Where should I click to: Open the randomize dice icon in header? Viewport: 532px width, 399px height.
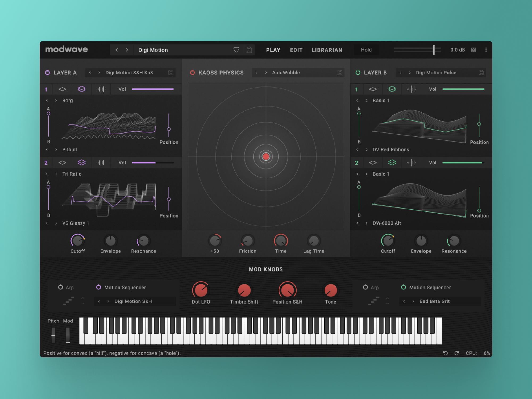pyautogui.click(x=473, y=50)
